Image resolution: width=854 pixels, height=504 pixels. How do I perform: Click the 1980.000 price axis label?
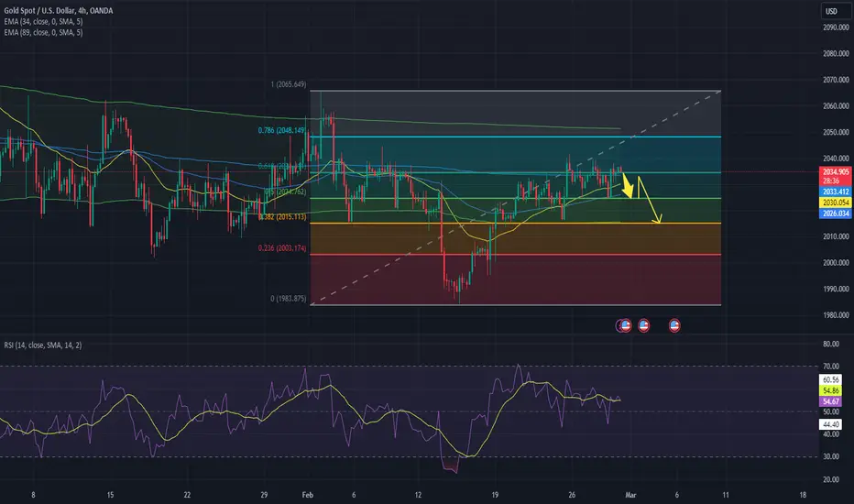click(836, 315)
